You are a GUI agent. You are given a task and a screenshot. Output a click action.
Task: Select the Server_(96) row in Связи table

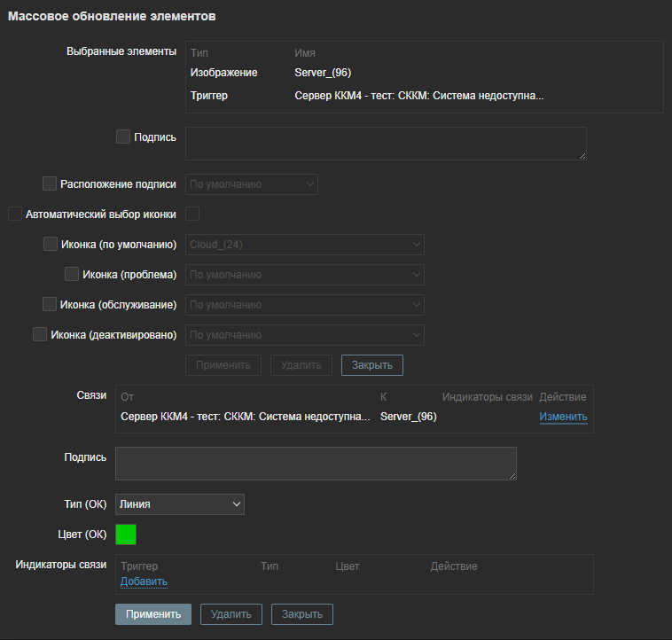[x=408, y=417]
